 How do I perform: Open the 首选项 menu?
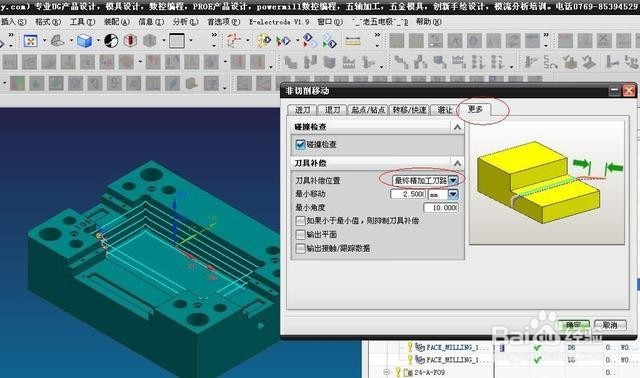pyautogui.click(x=223, y=22)
